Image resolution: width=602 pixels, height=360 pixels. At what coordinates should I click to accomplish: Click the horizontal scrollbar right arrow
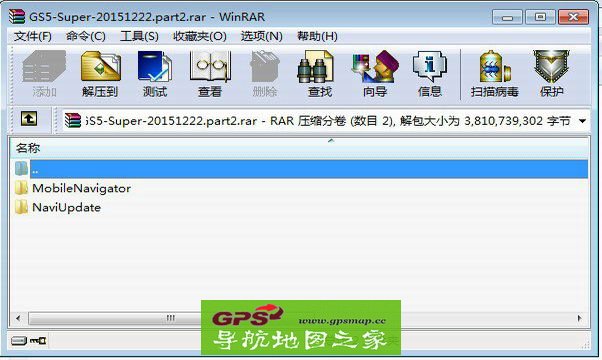point(580,318)
